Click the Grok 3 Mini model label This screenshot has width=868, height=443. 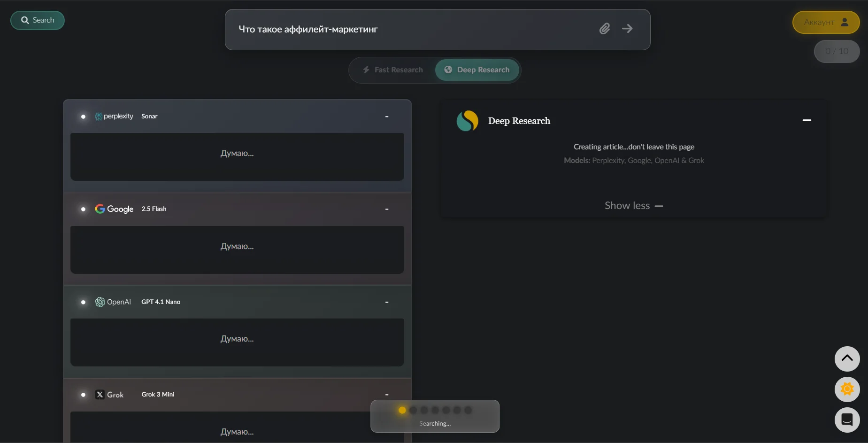click(x=158, y=394)
